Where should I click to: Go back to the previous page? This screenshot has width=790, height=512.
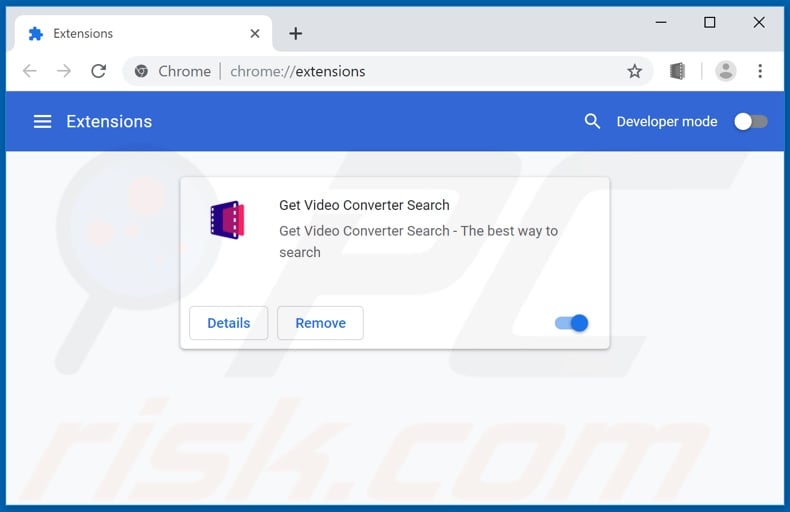click(x=30, y=71)
